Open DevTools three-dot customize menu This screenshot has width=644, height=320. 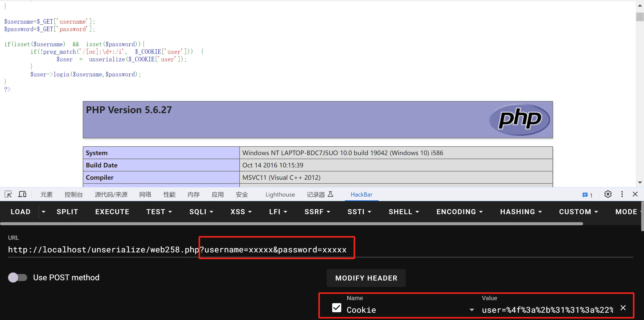[x=622, y=194]
